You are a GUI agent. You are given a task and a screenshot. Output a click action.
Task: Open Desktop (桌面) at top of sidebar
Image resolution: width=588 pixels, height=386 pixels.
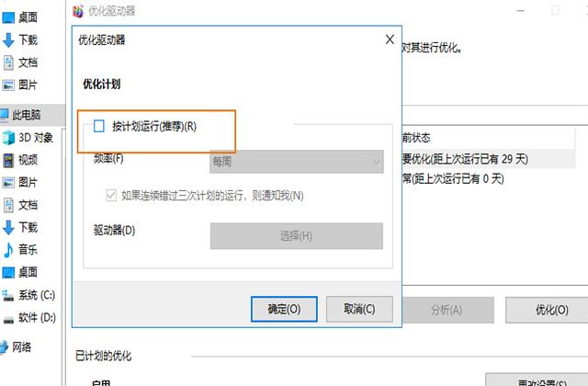pos(20,17)
